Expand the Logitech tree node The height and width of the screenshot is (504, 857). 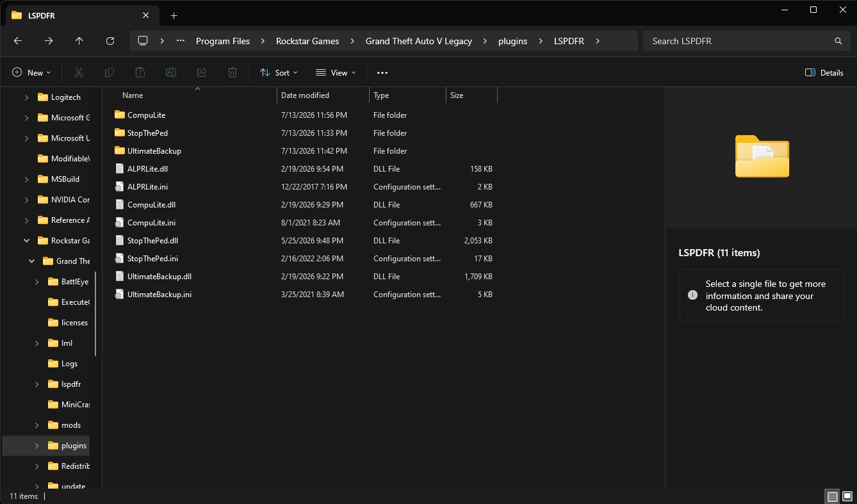26,97
